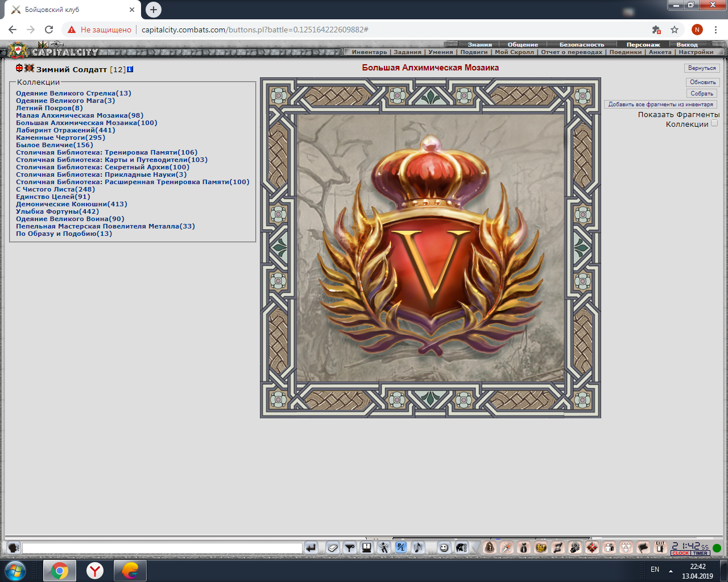Screen dimensions: 728x582
Task: Click the chat filter funnel icon
Action: point(350,548)
